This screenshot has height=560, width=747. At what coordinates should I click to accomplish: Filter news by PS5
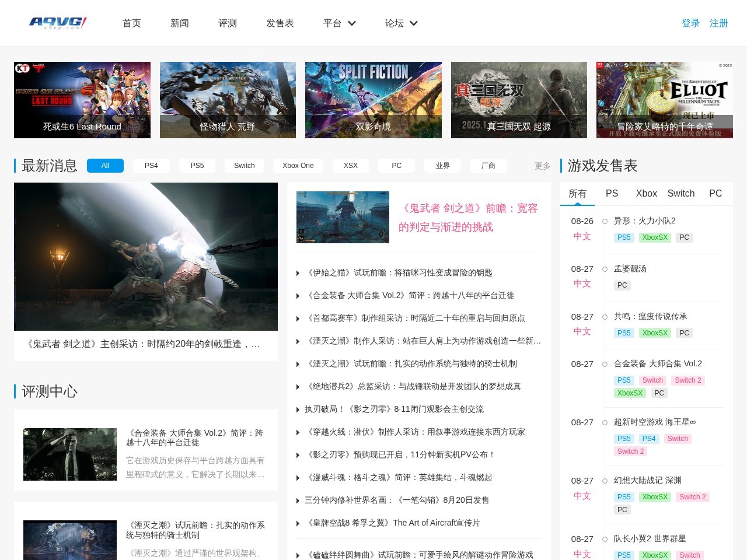[x=197, y=166]
